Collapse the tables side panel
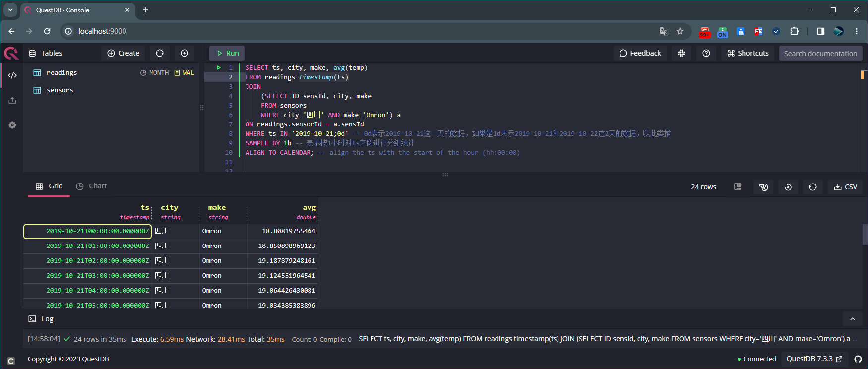 (185, 53)
